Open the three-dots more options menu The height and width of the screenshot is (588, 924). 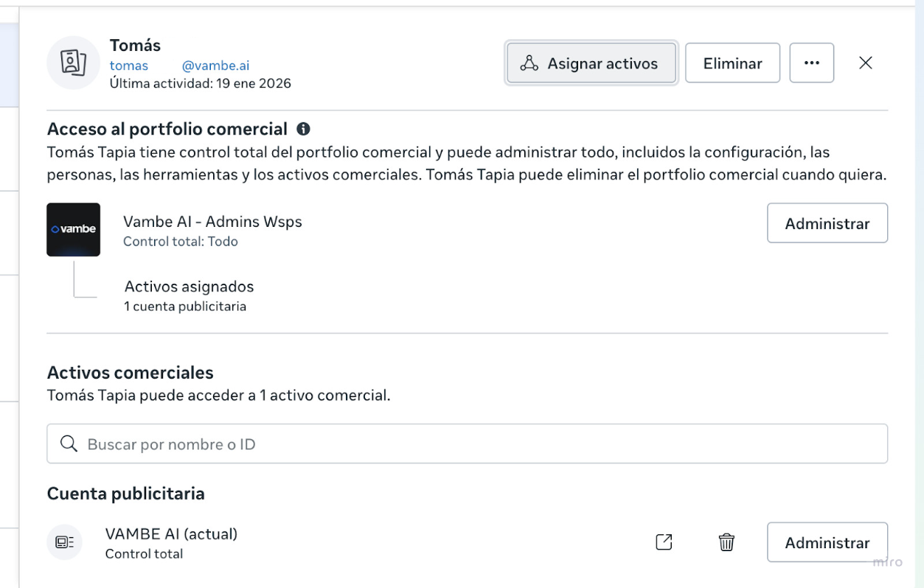tap(812, 63)
